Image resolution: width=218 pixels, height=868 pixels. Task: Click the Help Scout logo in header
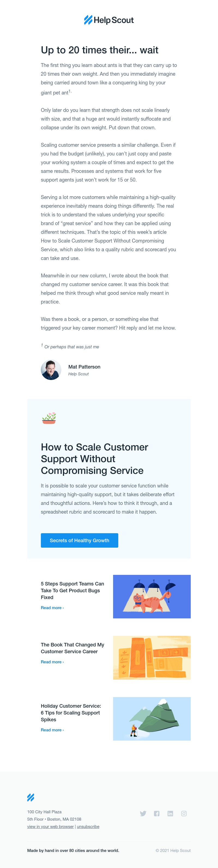tap(109, 20)
